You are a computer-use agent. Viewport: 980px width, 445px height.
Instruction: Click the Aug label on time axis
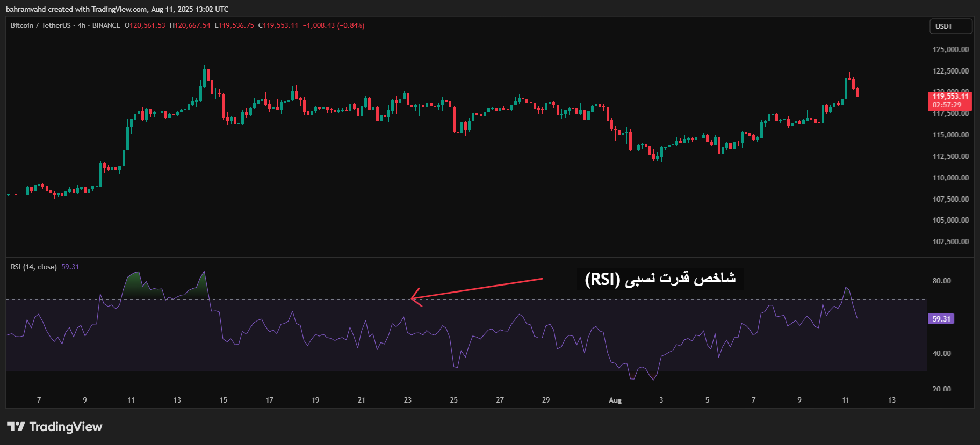[615, 400]
